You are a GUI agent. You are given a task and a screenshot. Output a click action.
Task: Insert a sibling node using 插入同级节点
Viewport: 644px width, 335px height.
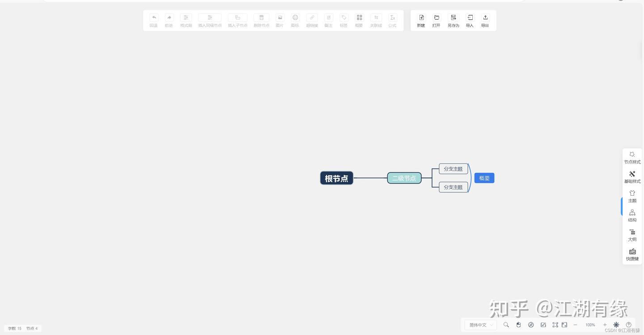[x=210, y=20]
